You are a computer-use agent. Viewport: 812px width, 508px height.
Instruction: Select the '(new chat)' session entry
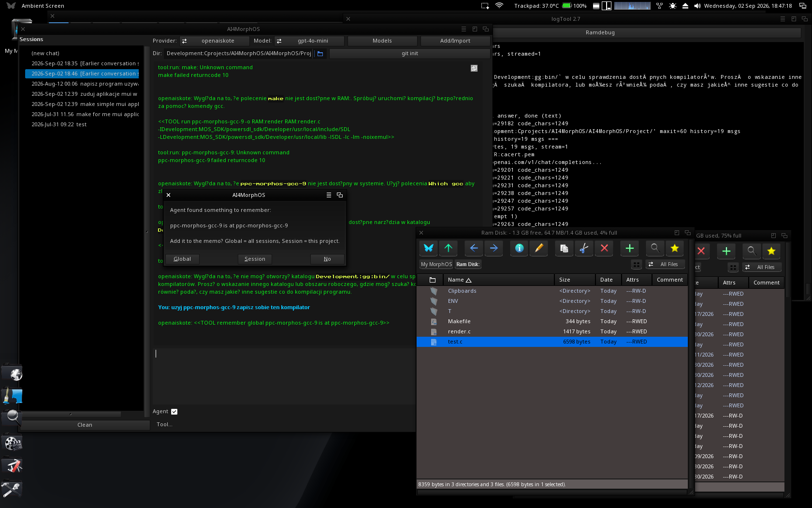pos(82,54)
